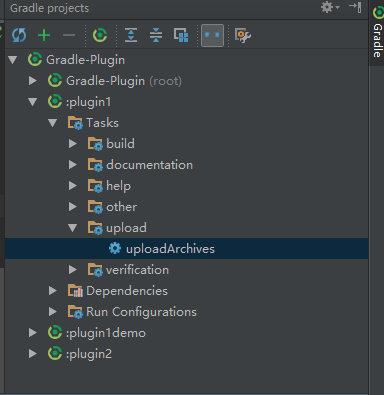Viewport: 384px width, 395px height.
Task: Click the Execute Gradle Task icon
Action: point(100,35)
